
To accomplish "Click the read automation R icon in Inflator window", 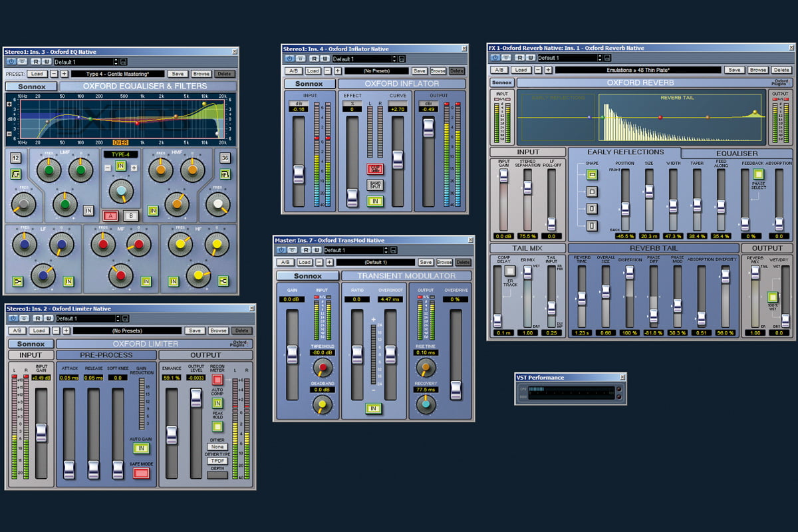I will [x=314, y=59].
